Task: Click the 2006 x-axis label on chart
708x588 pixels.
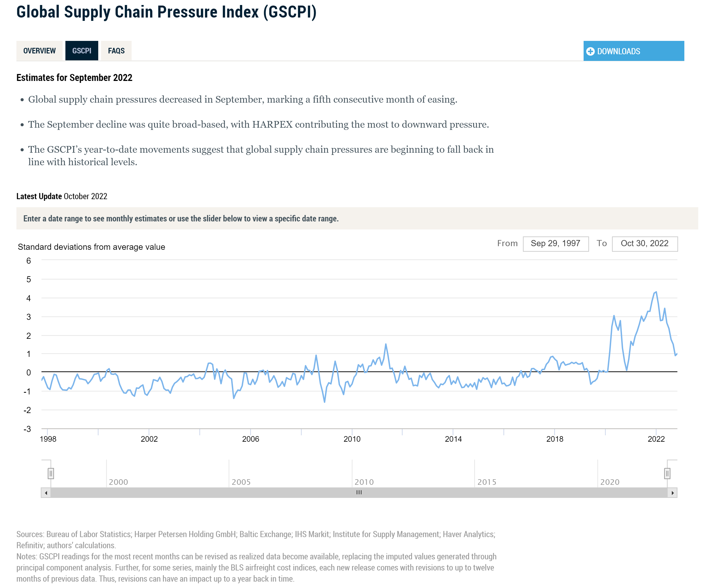Action: (250, 439)
